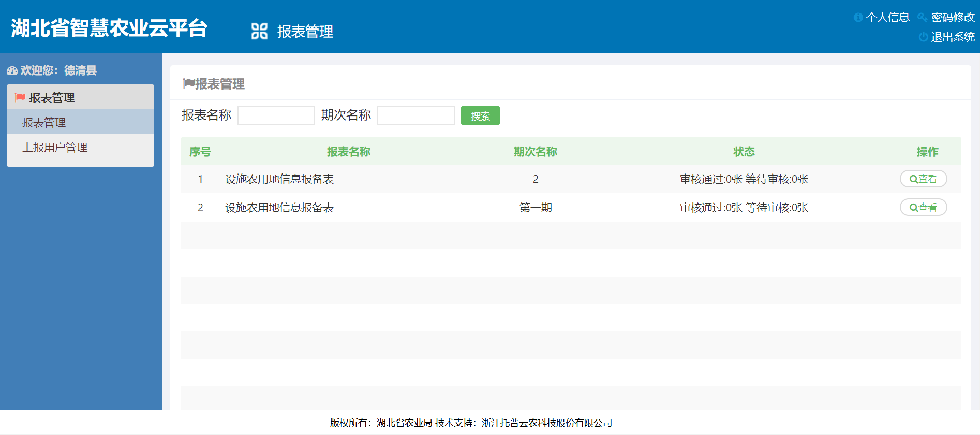Click the dashboard icon beside 欢迎您

pyautogui.click(x=12, y=70)
